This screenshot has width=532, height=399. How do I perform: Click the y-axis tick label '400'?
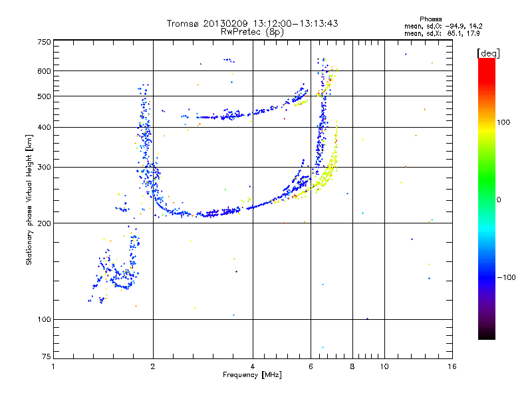coord(44,128)
